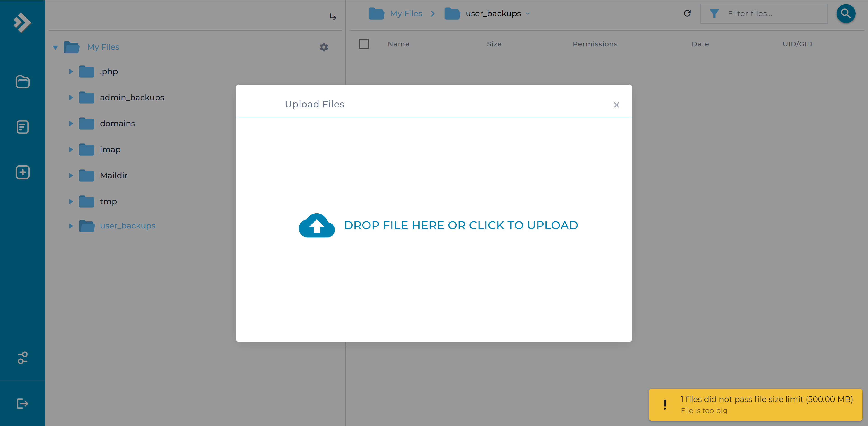Click the DirectAdmin logo icon
The width and height of the screenshot is (868, 426).
[22, 23]
